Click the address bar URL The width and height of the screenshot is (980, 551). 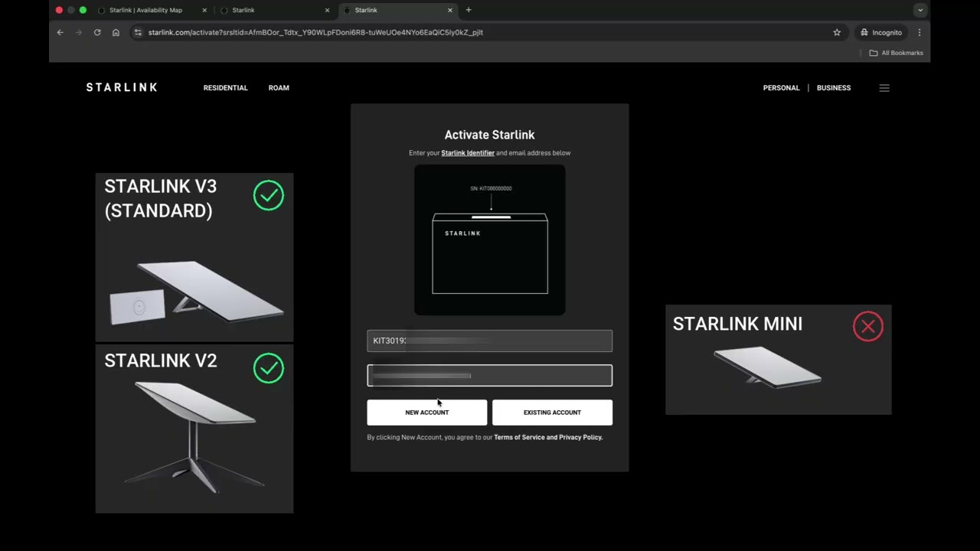315,32
